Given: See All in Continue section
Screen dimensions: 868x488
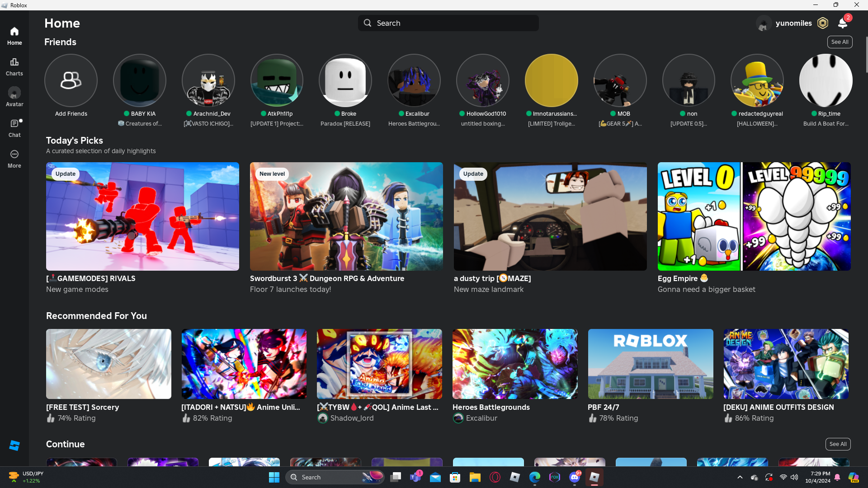Looking at the screenshot, I should 838,444.
